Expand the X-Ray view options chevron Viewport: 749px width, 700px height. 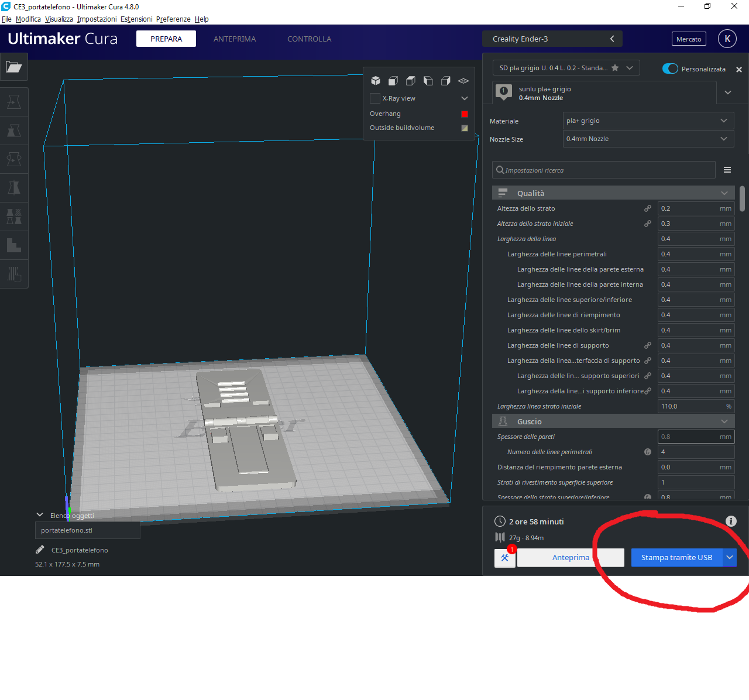pos(465,98)
